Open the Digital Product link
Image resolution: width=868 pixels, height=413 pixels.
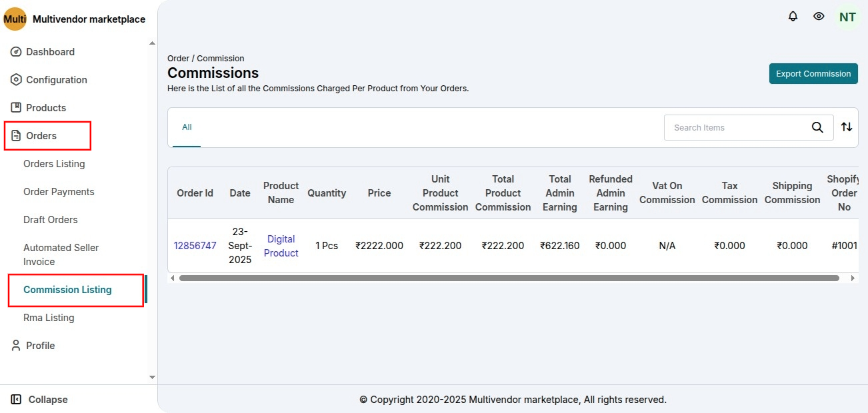281,246
